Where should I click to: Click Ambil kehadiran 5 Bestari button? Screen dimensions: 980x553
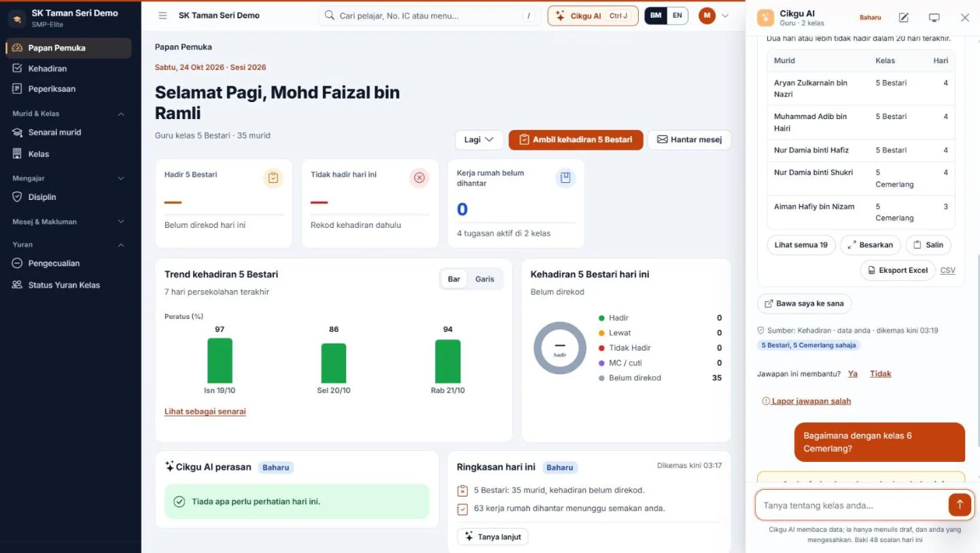576,139
